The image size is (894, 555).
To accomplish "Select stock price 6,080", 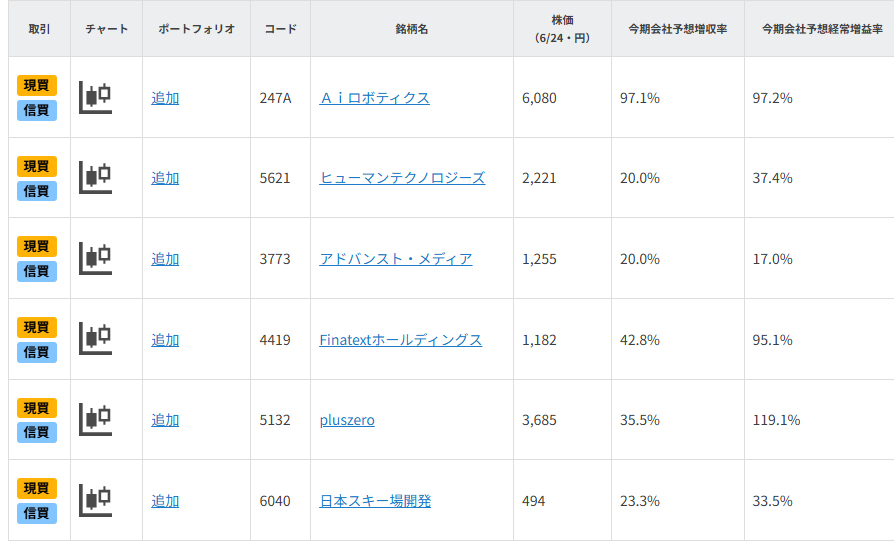I will (539, 98).
